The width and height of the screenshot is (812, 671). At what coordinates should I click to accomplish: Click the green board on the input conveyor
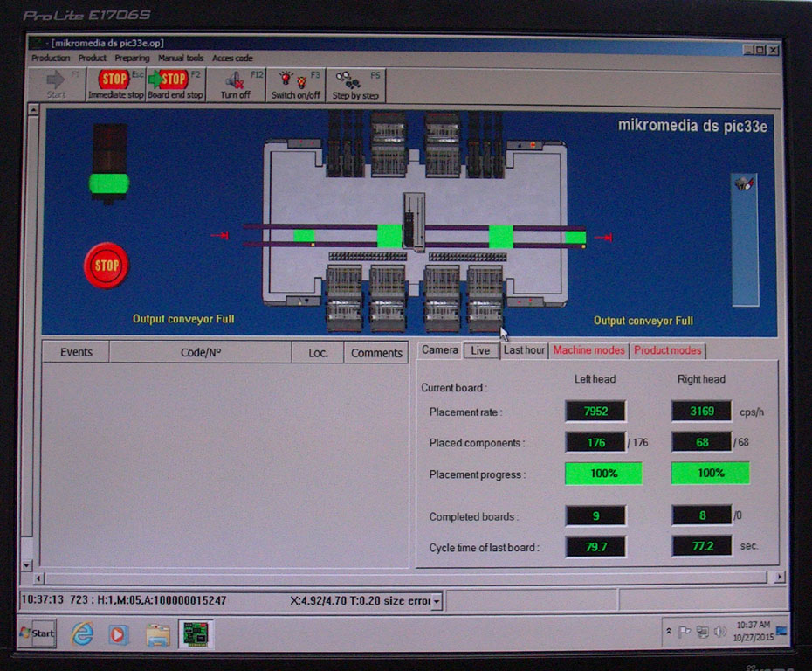pos(304,236)
